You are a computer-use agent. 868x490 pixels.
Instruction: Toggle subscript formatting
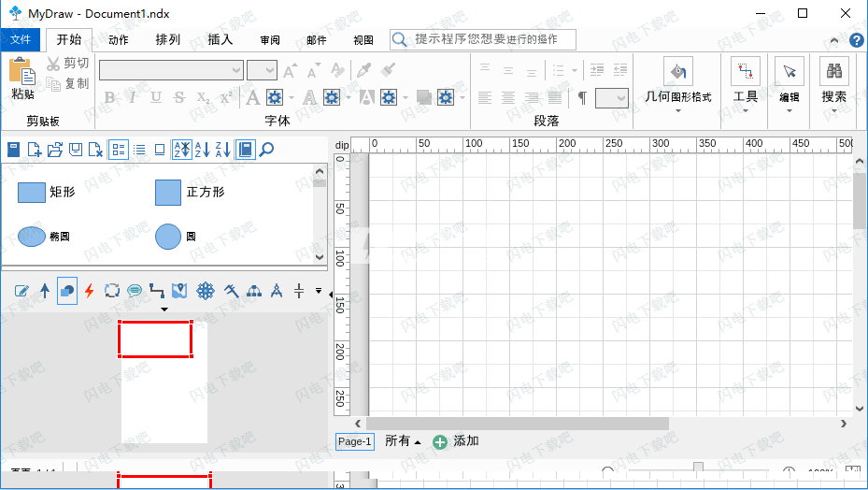[203, 98]
